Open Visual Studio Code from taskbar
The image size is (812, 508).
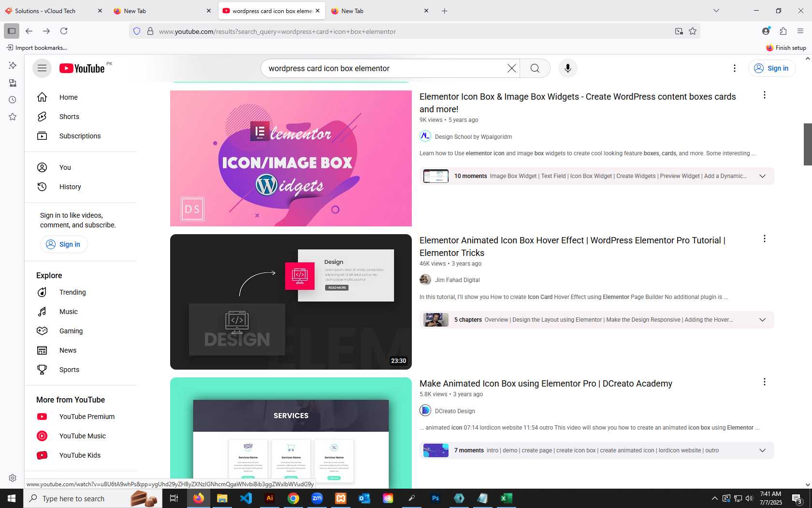click(246, 498)
